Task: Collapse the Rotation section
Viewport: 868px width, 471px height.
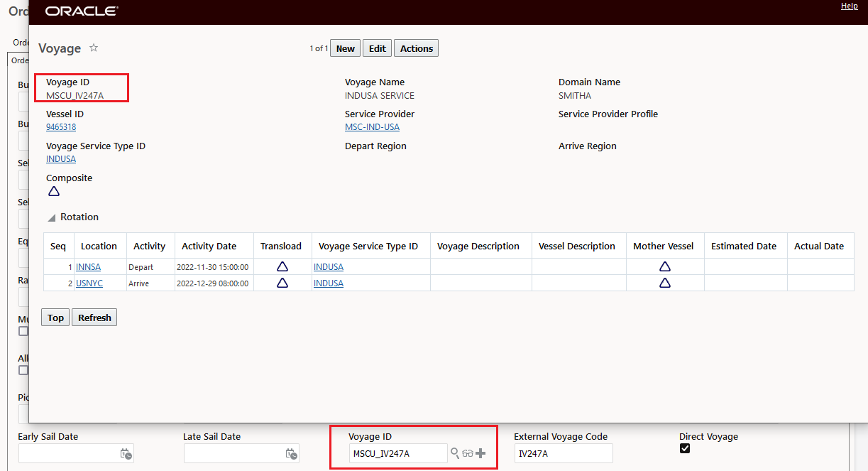Action: (x=52, y=217)
